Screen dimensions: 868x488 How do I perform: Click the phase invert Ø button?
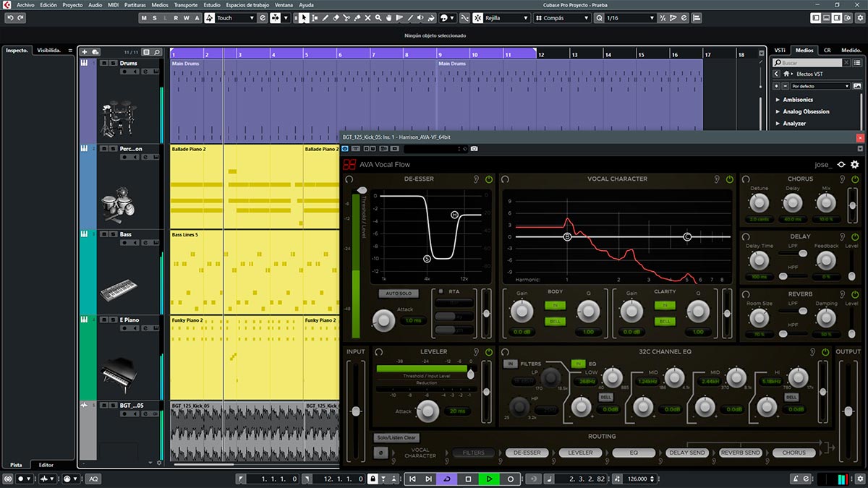click(380, 453)
